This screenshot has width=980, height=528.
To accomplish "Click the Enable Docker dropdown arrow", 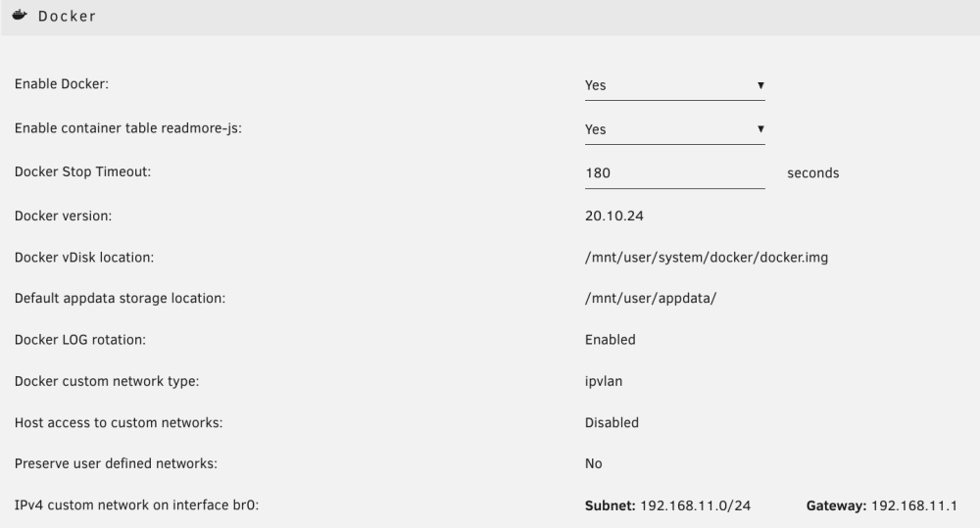I will point(760,85).
